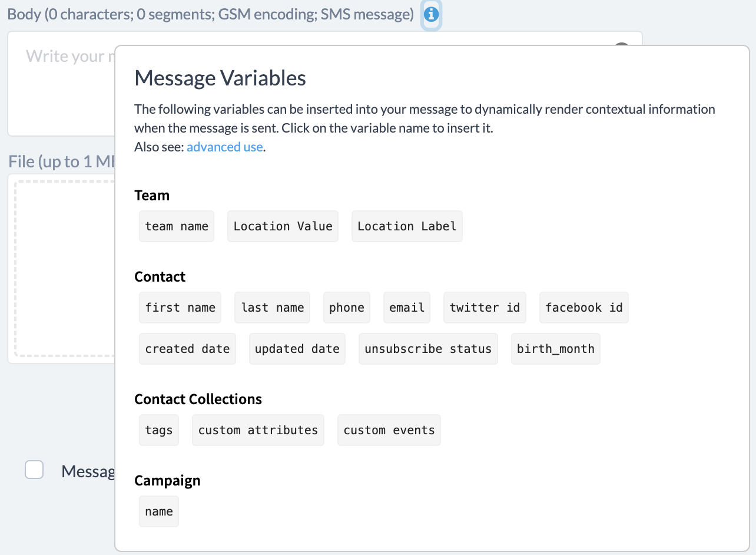This screenshot has width=756, height=555.
Task: Insert the custom events variable
Action: (x=389, y=430)
